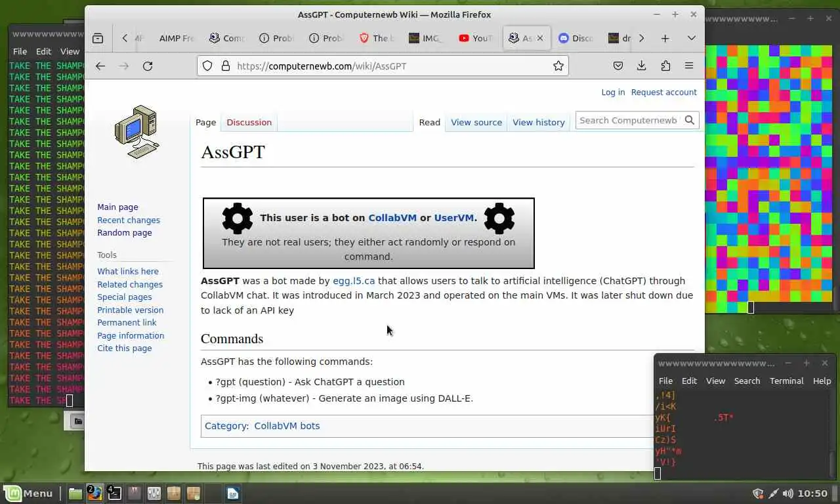
Task: Expand the list all tabs chevron
Action: 691,39
